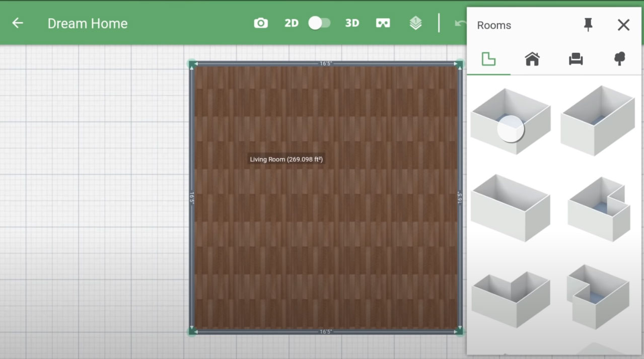Screen dimensions: 644x359
Task: Close the Rooms panel
Action: tap(623, 25)
